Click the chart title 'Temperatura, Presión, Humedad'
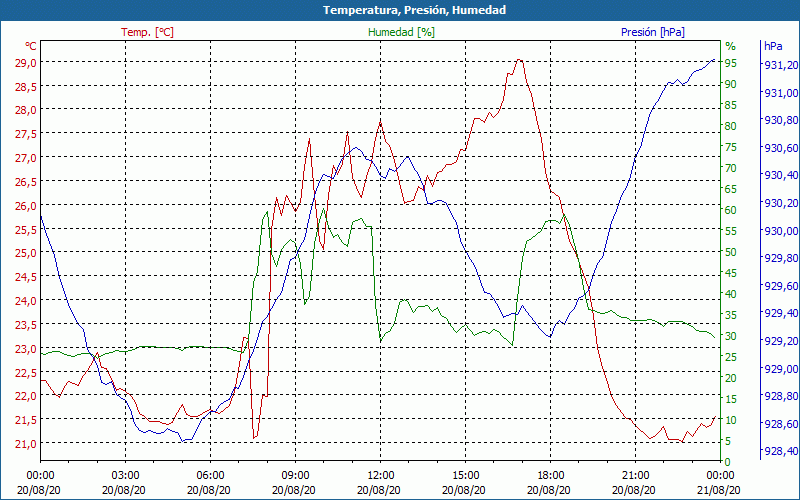800x500 pixels. click(x=414, y=10)
